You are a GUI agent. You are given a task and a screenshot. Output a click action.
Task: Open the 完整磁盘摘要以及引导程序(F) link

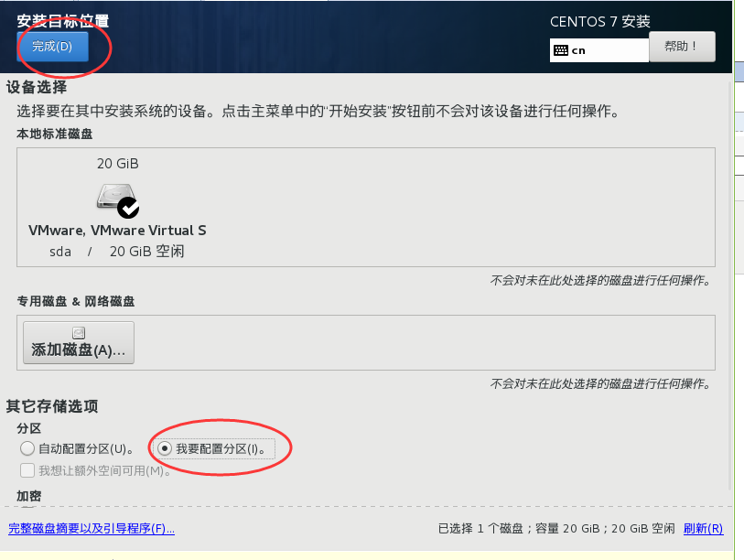coord(92,528)
